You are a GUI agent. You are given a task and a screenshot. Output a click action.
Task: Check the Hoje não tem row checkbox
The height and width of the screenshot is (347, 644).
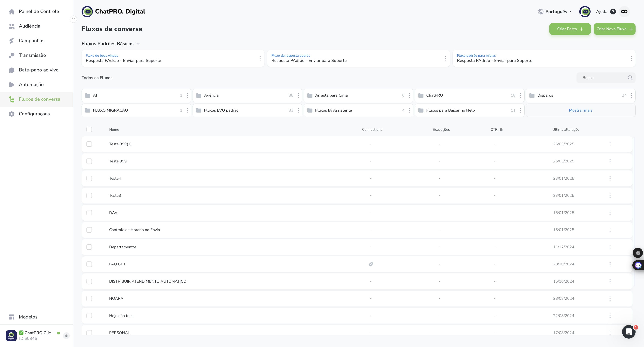point(89,316)
